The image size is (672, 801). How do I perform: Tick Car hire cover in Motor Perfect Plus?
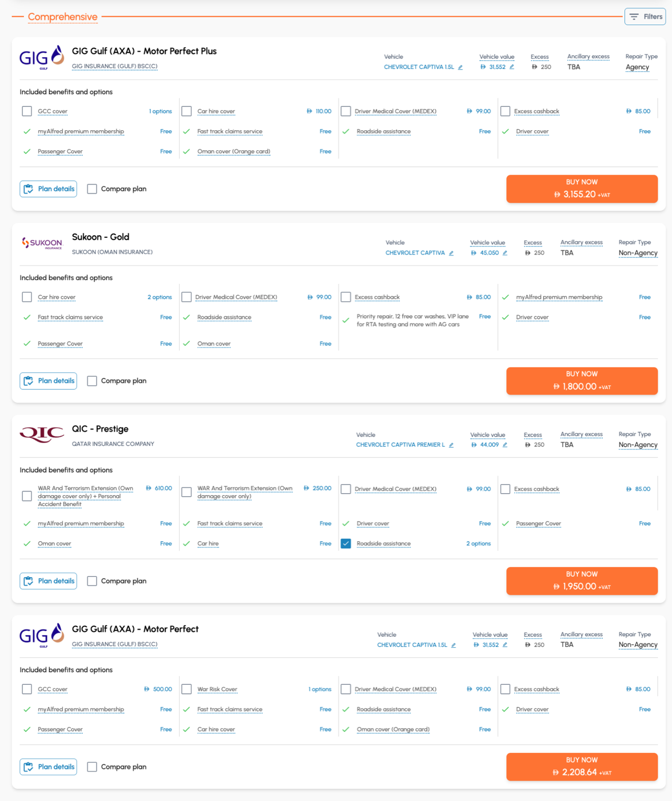pos(187,111)
